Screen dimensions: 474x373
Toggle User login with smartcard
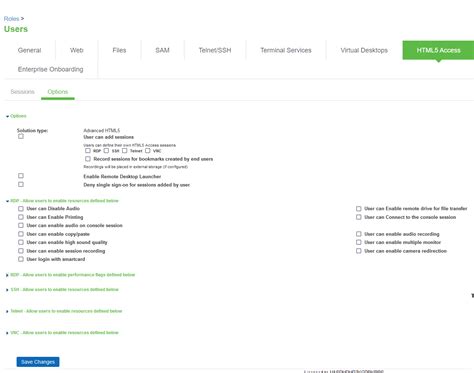point(21,259)
